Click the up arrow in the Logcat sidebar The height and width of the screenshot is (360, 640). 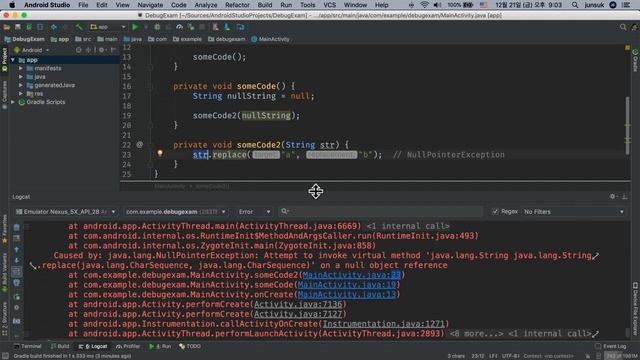(16, 249)
